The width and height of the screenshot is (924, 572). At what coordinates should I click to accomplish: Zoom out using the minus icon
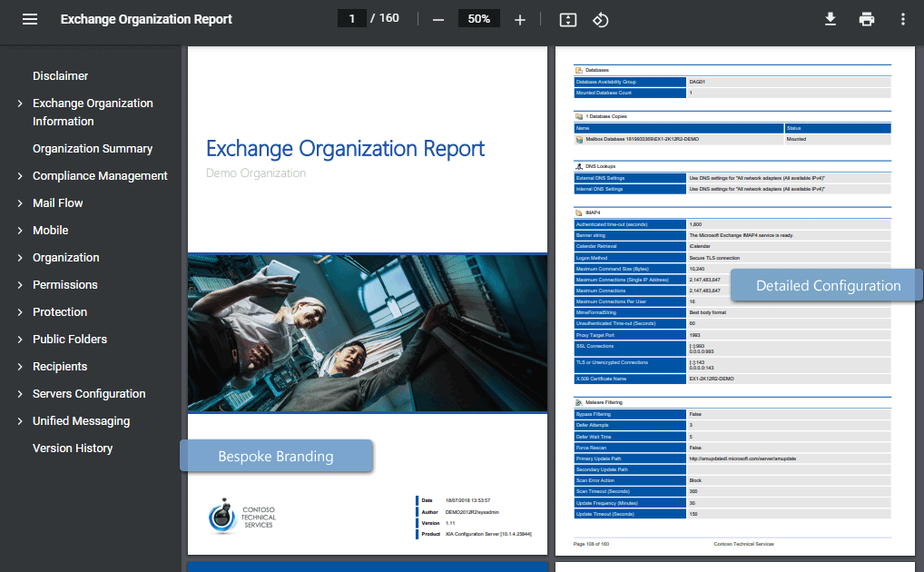(x=438, y=18)
